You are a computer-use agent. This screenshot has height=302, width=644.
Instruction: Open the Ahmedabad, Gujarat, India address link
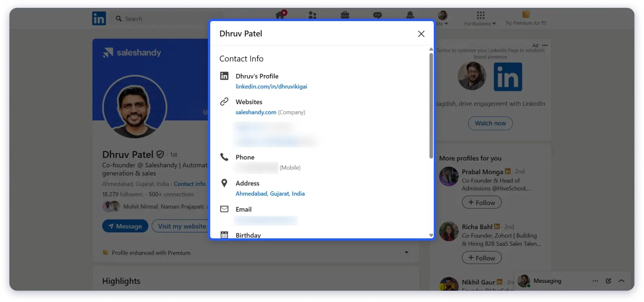click(270, 193)
